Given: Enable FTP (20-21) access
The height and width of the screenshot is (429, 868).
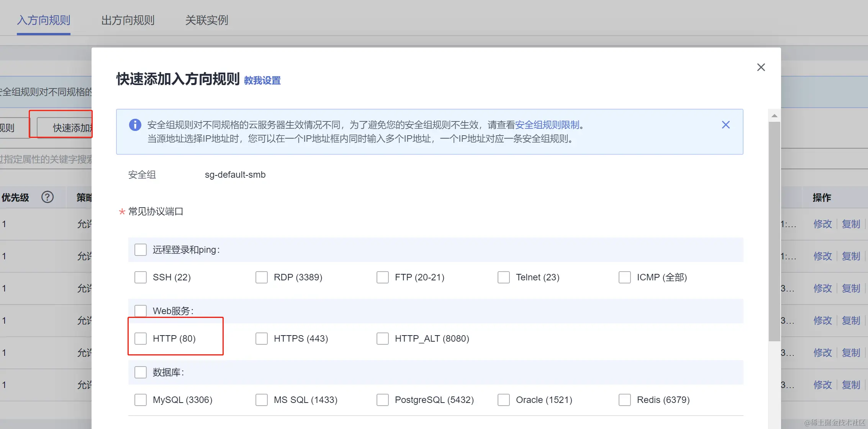Looking at the screenshot, I should [x=382, y=277].
